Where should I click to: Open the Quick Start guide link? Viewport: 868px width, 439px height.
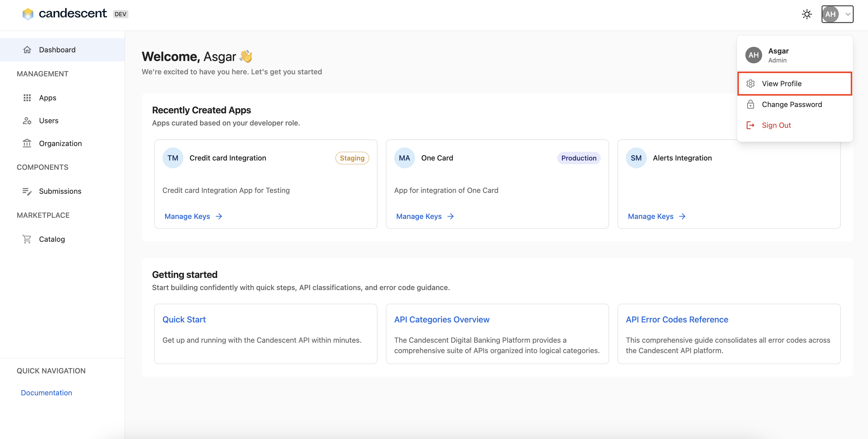[184, 319]
